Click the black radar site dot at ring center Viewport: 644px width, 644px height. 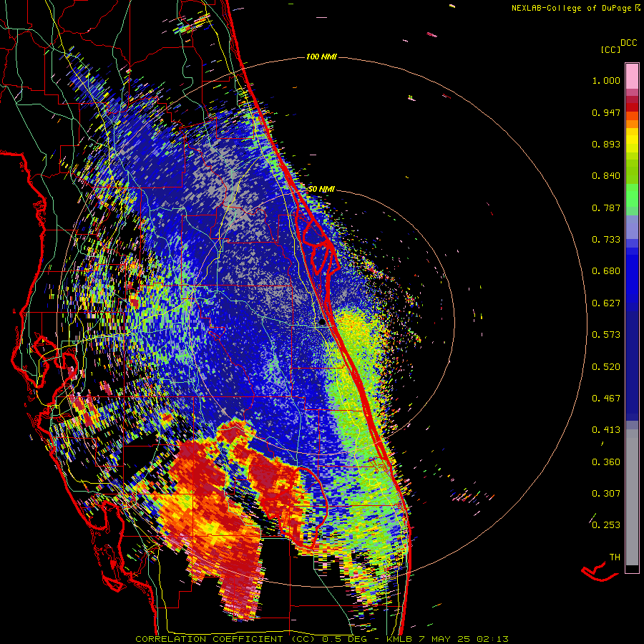tap(323, 323)
